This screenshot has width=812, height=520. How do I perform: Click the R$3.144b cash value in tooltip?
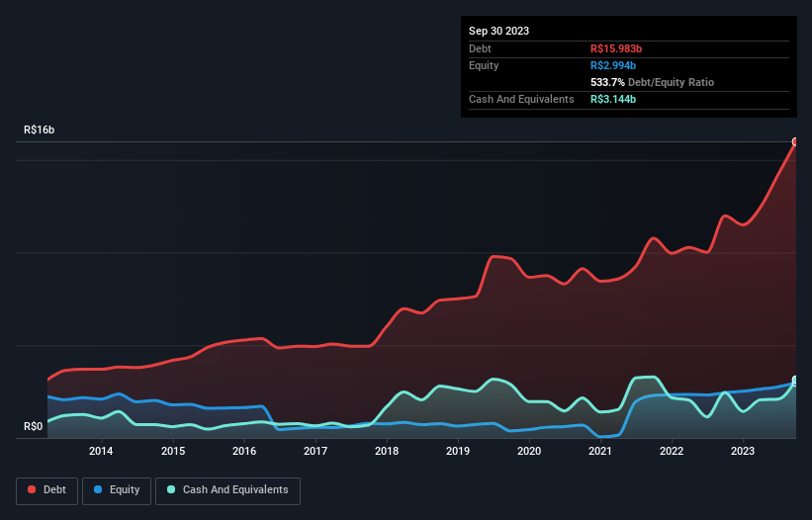coord(613,99)
